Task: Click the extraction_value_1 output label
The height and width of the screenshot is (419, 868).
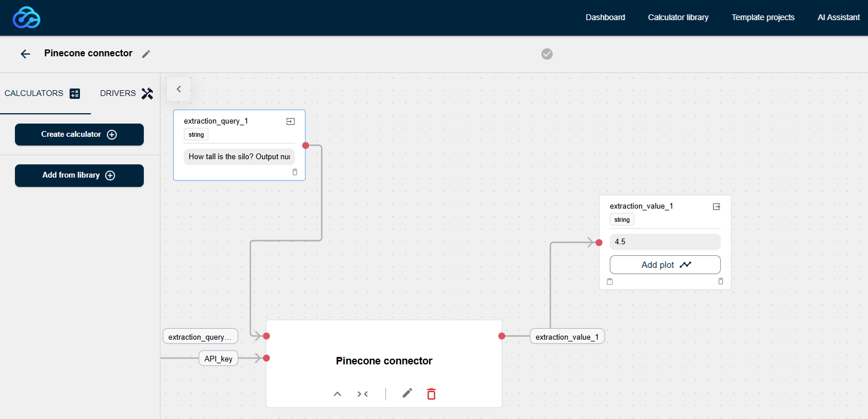Action: click(x=567, y=337)
